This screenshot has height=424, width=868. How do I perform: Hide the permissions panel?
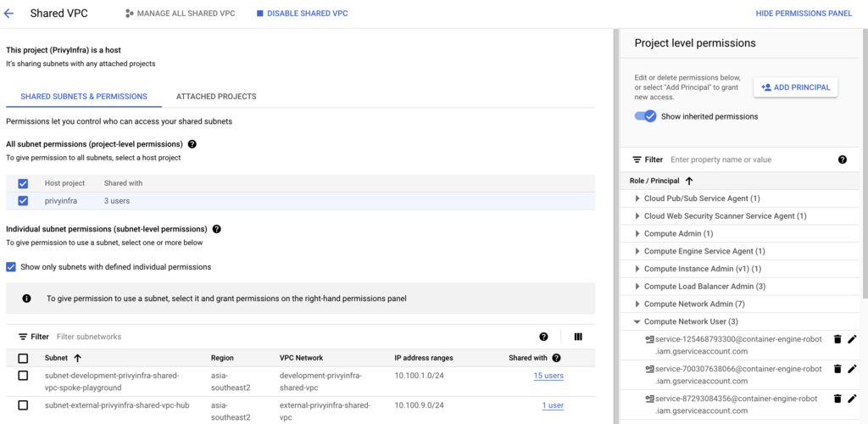coord(804,14)
